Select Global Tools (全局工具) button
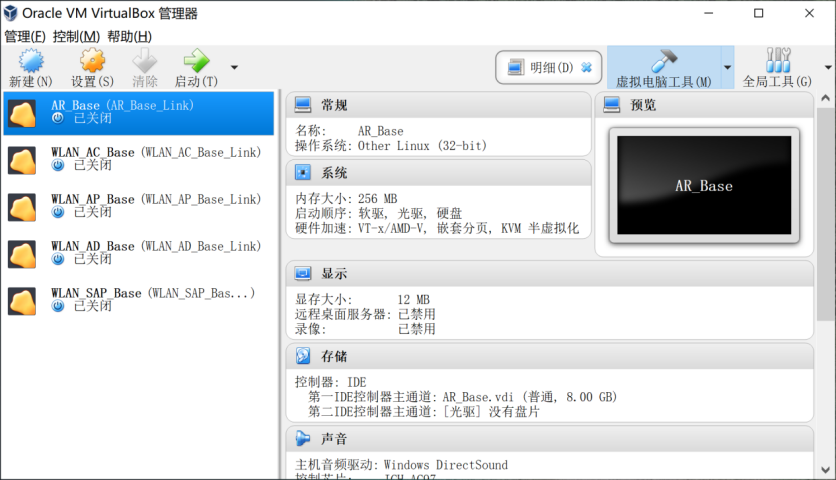Screen dimensions: 836x480 click(x=777, y=68)
